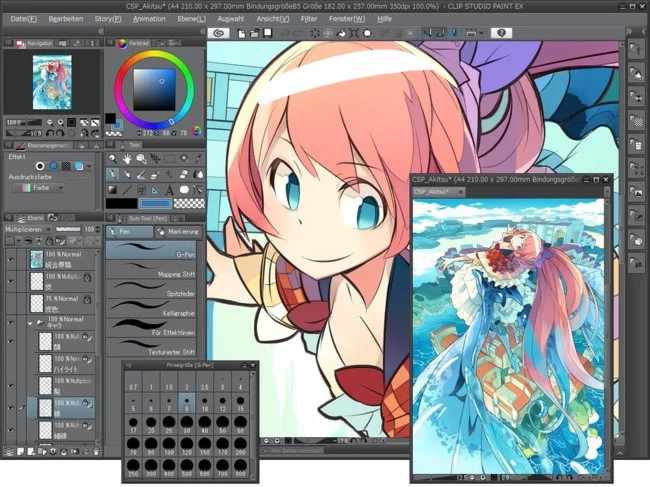
Task: Adjust layer opacity stepper showing 100
Action: (x=98, y=229)
